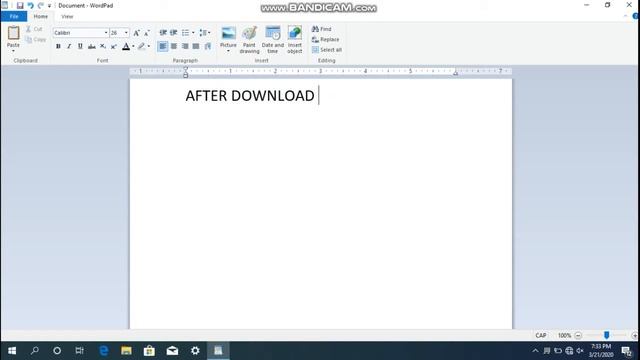Start a bulleted list
640x360 pixels.
click(185, 33)
